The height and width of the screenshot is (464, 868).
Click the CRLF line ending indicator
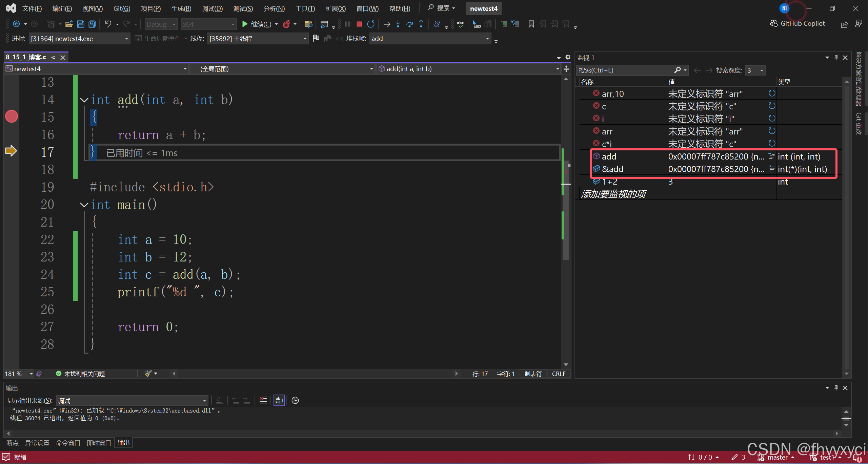559,374
